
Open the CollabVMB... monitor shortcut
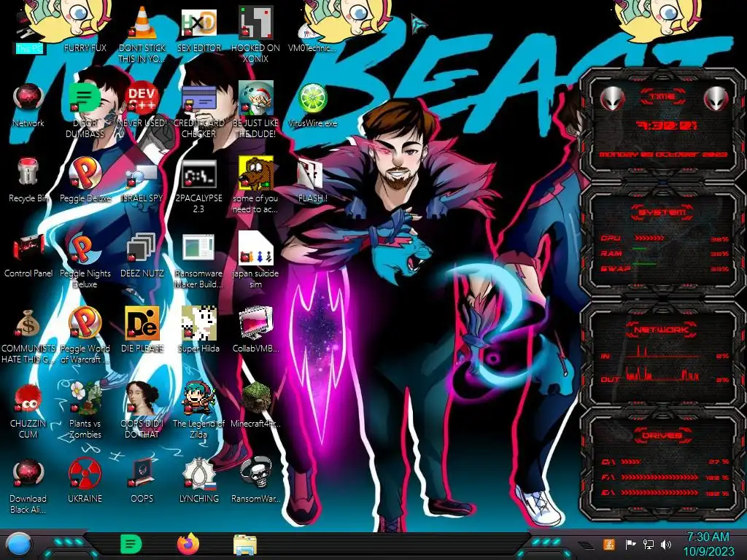point(255,323)
